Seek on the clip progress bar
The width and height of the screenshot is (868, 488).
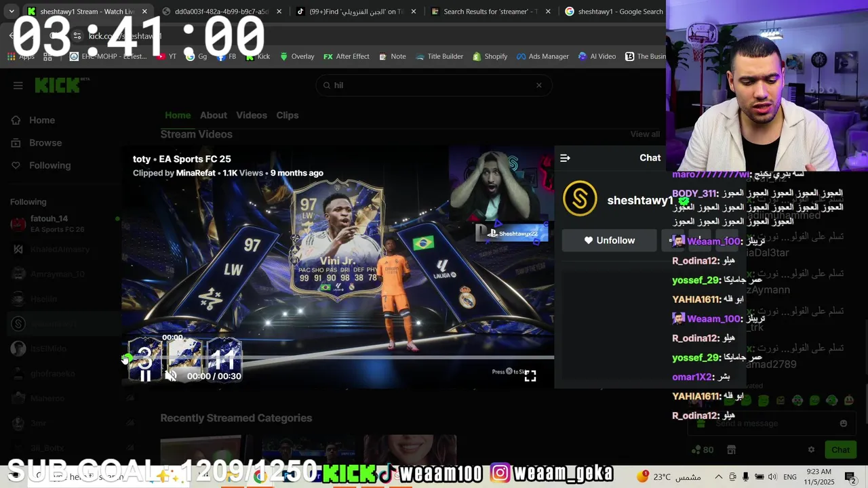(x=338, y=357)
